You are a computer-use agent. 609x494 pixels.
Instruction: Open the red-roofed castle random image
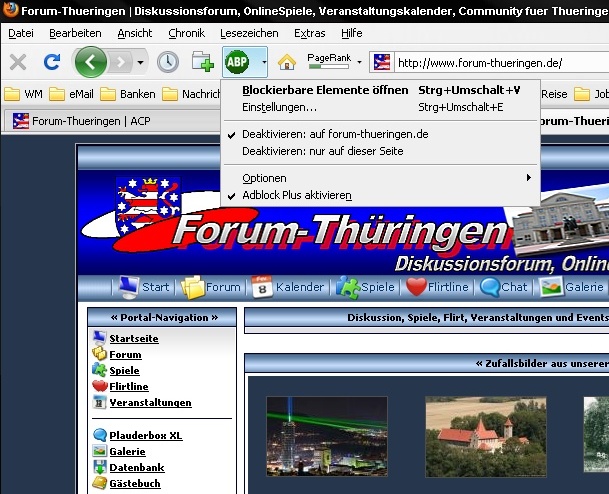[x=486, y=437]
